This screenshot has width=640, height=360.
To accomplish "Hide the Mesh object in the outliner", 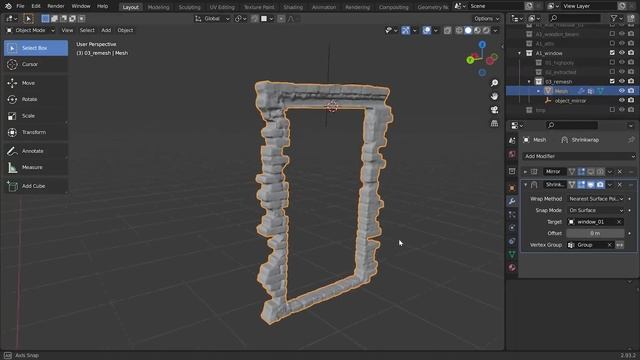I will pos(622,91).
